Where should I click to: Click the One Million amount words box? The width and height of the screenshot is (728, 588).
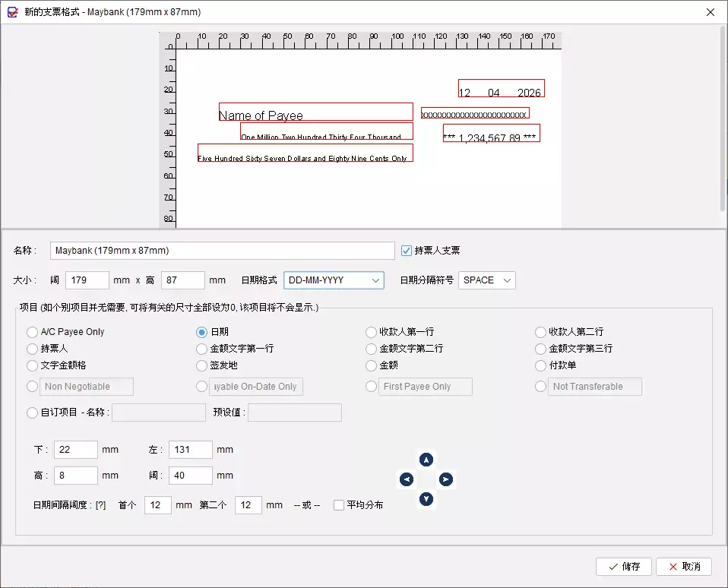coord(327,131)
